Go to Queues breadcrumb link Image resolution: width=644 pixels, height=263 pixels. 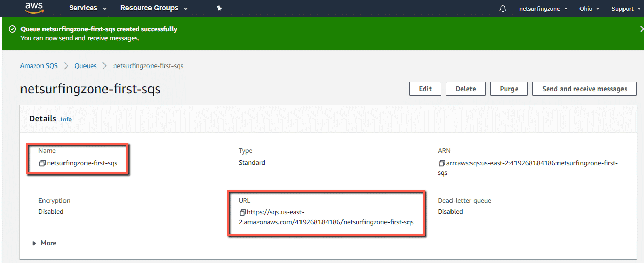click(x=85, y=66)
